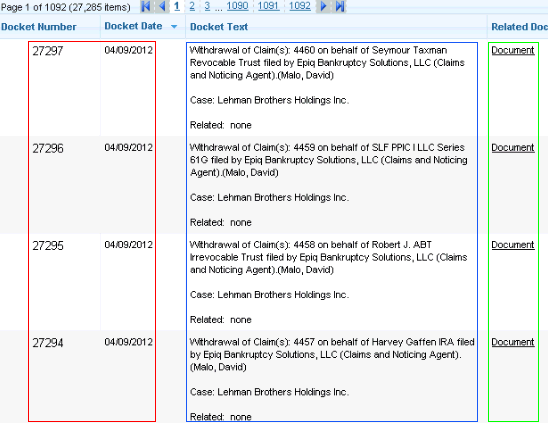Click date 04/09/2012 in row 27294

click(129, 342)
